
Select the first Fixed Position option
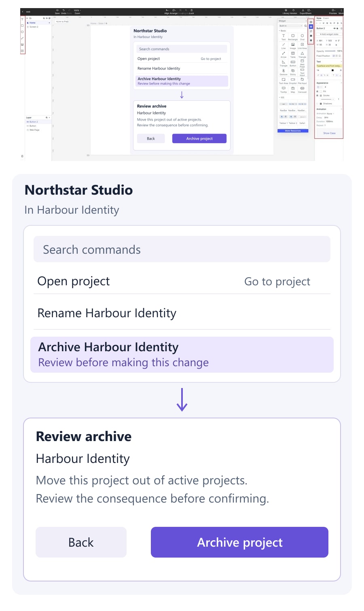point(334,56)
